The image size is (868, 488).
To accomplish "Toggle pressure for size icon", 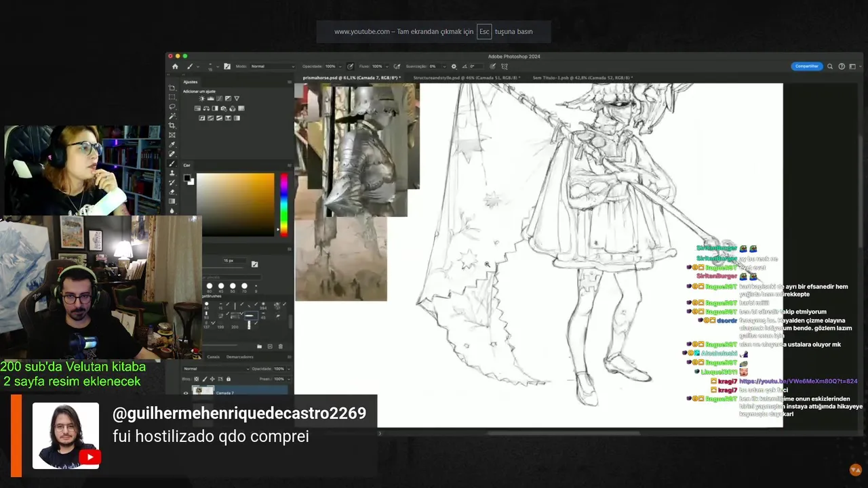I will (492, 66).
